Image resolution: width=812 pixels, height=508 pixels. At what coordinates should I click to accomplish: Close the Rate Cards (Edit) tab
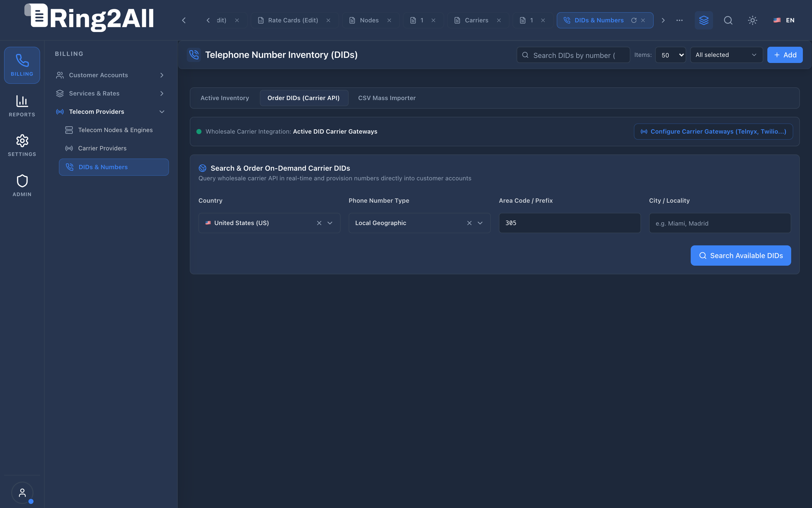[x=329, y=21]
